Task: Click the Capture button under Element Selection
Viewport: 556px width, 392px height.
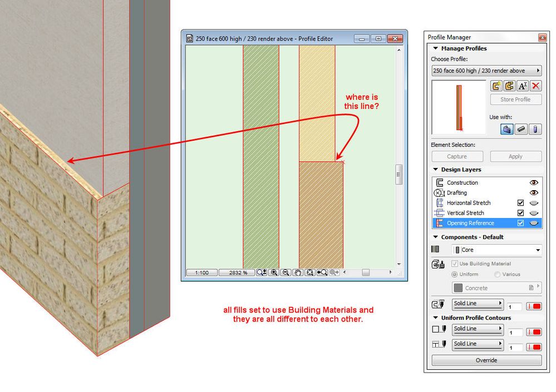Action: [x=457, y=156]
